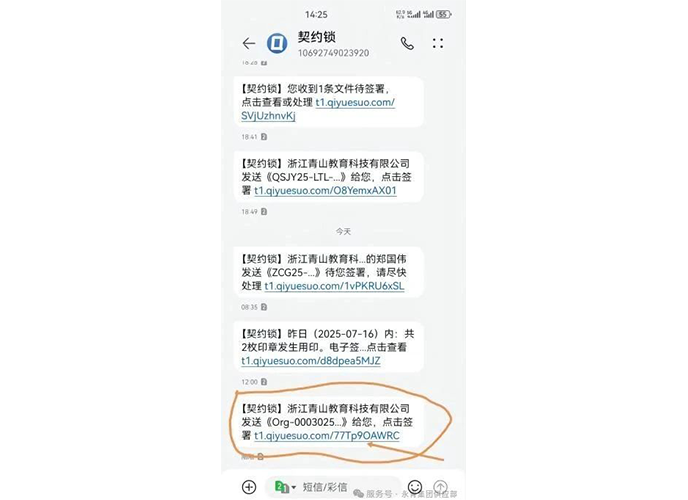Open link t1.qiyuesuo.com/77Tp9OAWRC
688x500 pixels.
pos(327,436)
